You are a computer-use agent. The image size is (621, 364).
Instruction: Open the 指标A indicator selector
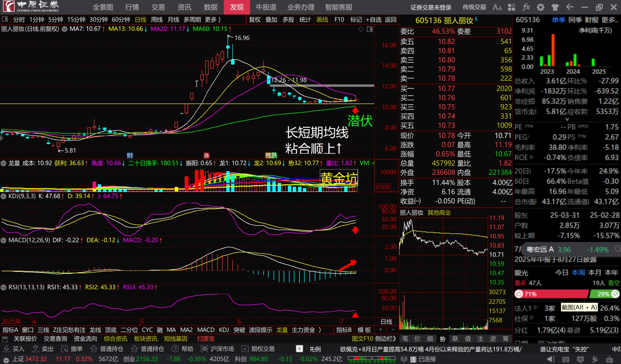point(10,330)
